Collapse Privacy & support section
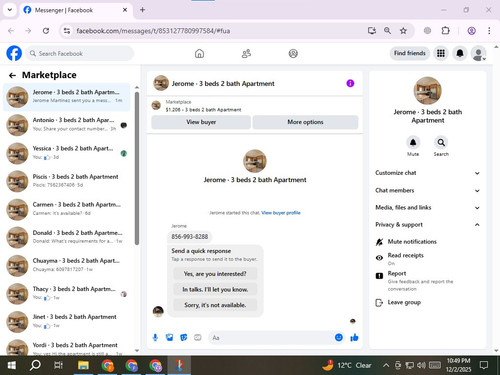Screen dimensions: 500x375 coord(427,225)
